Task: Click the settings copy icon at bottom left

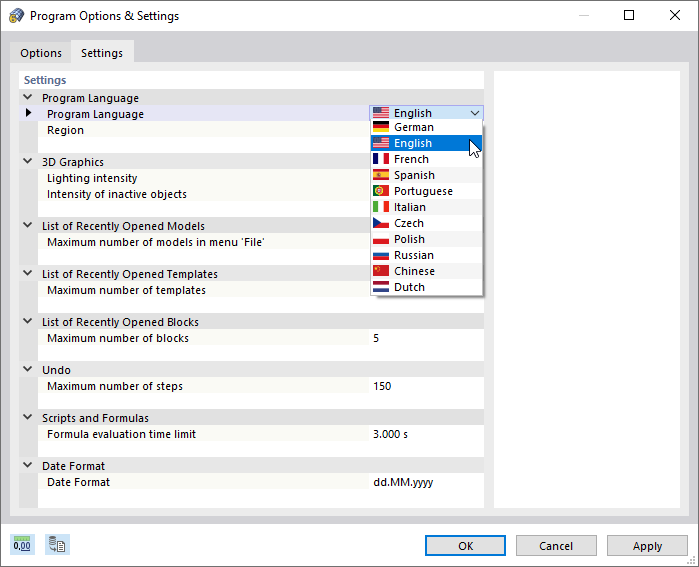Action: click(57, 545)
